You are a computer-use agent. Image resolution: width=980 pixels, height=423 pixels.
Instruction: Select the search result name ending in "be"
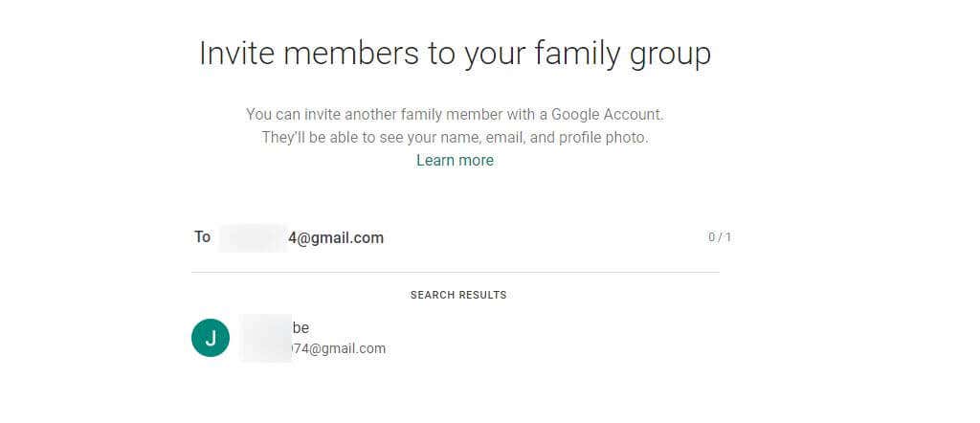click(x=301, y=328)
